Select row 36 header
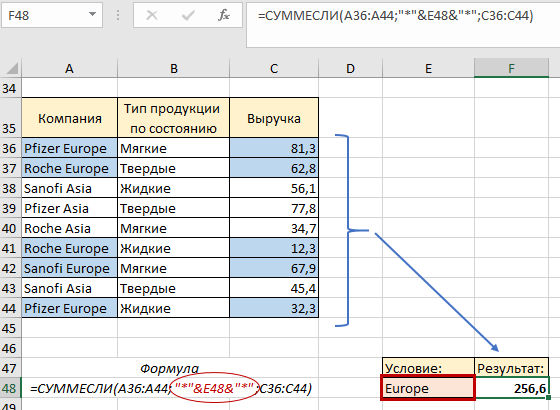Screen dimensions: 560x410 10,148
